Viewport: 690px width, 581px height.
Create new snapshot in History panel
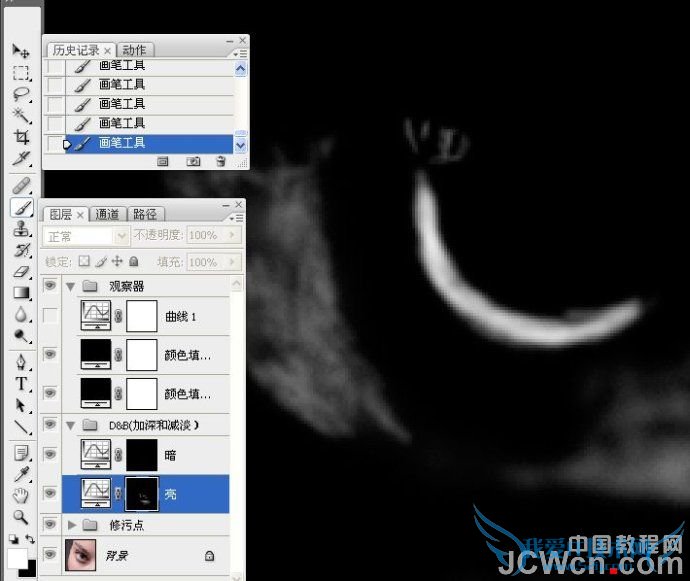(x=193, y=162)
